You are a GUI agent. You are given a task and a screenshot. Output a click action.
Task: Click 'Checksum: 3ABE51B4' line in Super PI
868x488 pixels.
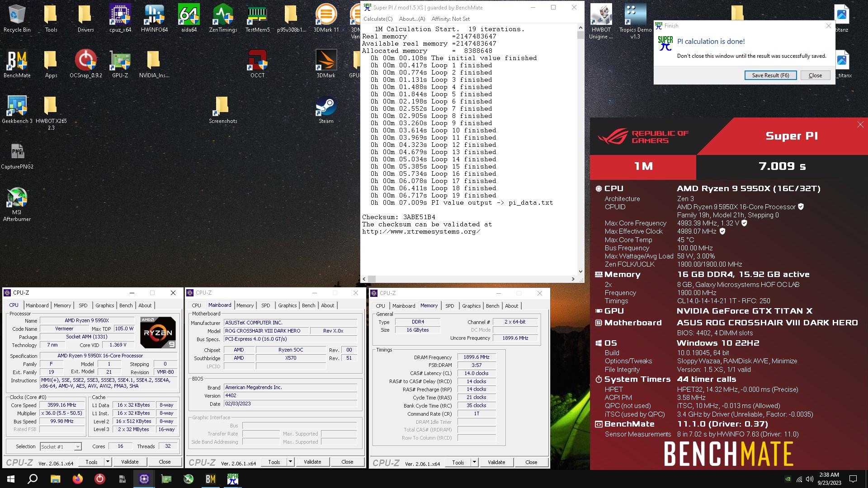pos(398,217)
